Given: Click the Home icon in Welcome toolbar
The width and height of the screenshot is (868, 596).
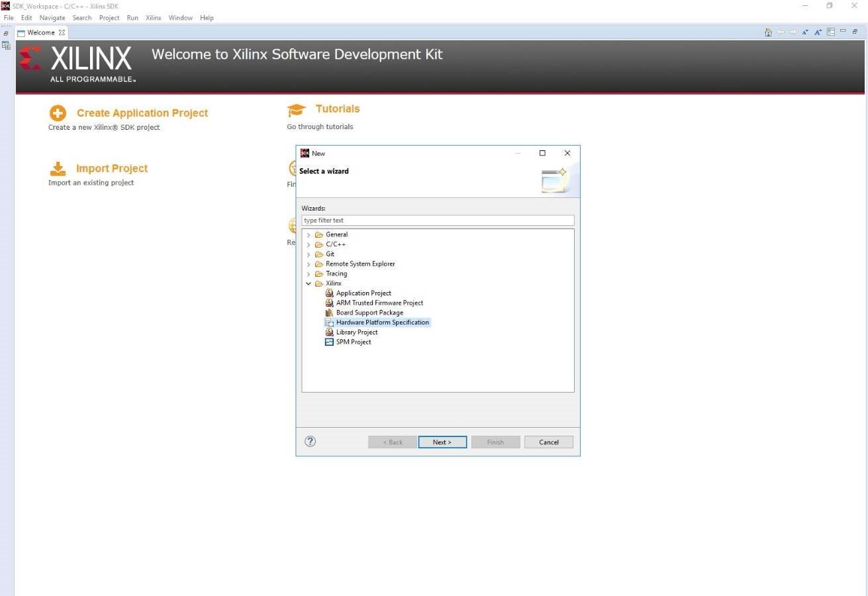Looking at the screenshot, I should pyautogui.click(x=768, y=32).
